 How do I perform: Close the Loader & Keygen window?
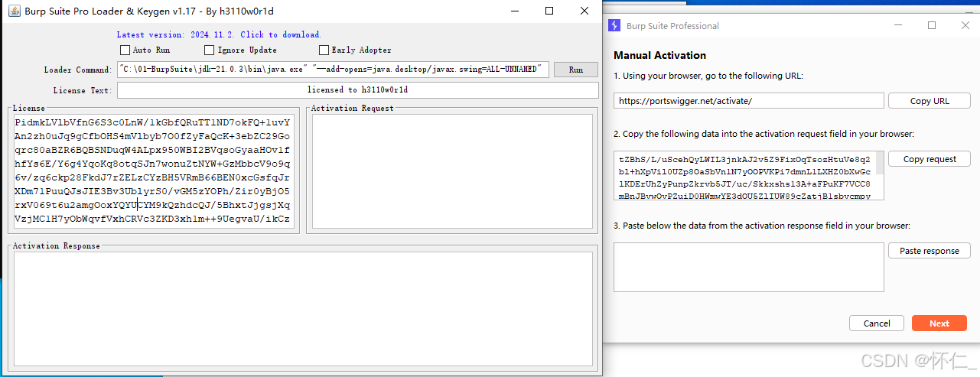pyautogui.click(x=584, y=11)
